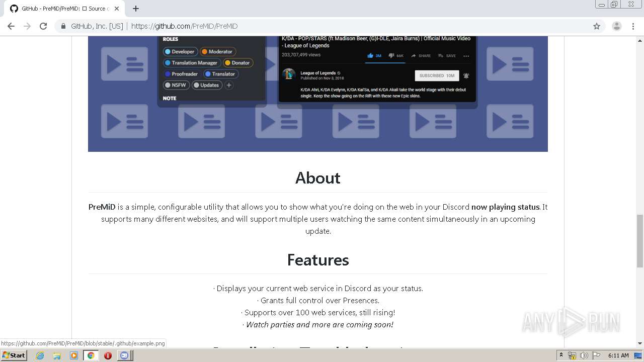Open the Action Center flag icon

tap(596, 355)
